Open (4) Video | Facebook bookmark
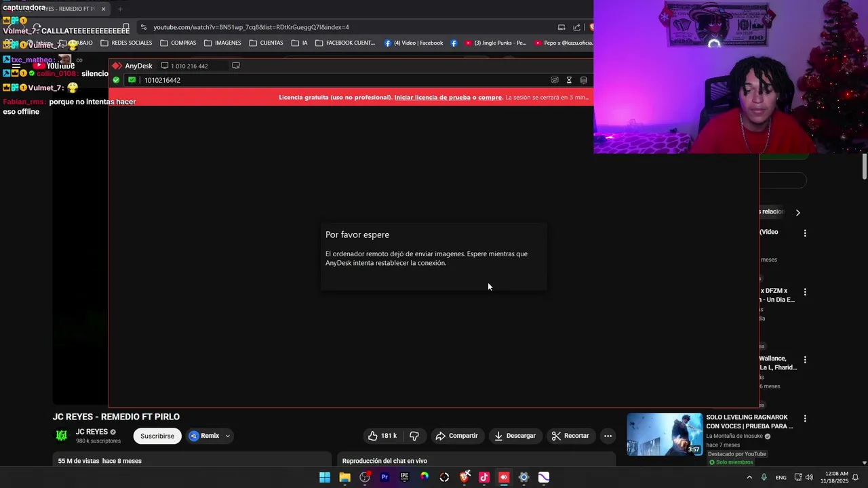 point(414,43)
